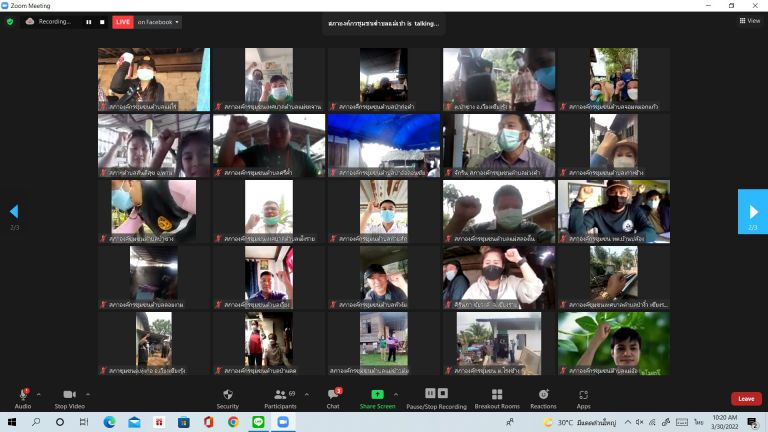The width and height of the screenshot is (768, 432).
Task: Open Mail app from taskbar
Action: tap(134, 422)
